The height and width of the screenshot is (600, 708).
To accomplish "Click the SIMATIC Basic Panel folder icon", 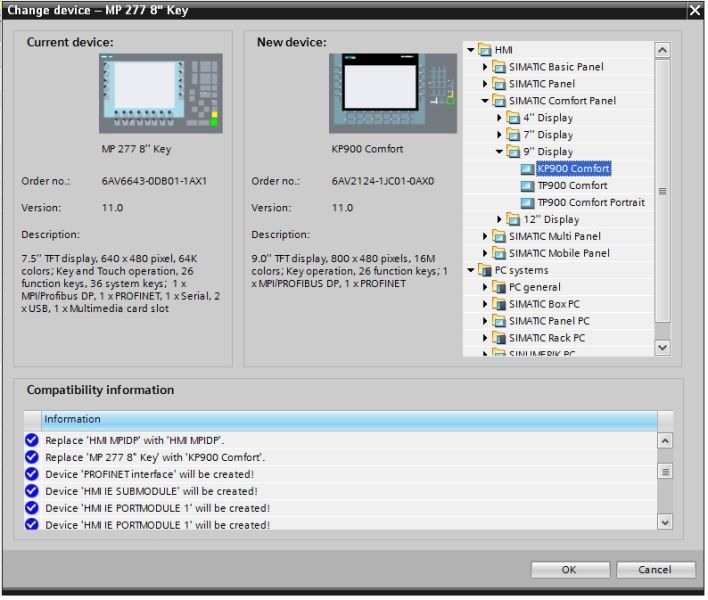I will click(x=501, y=67).
